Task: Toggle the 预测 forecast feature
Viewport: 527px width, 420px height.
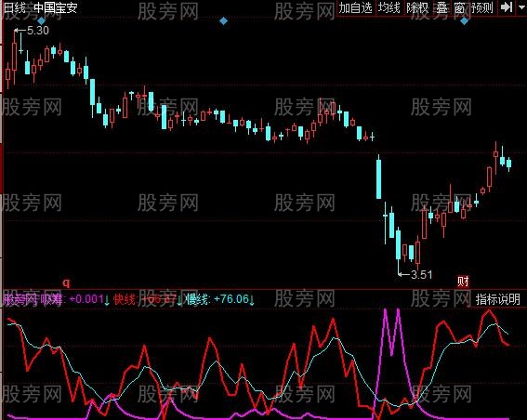Action: 482,7
